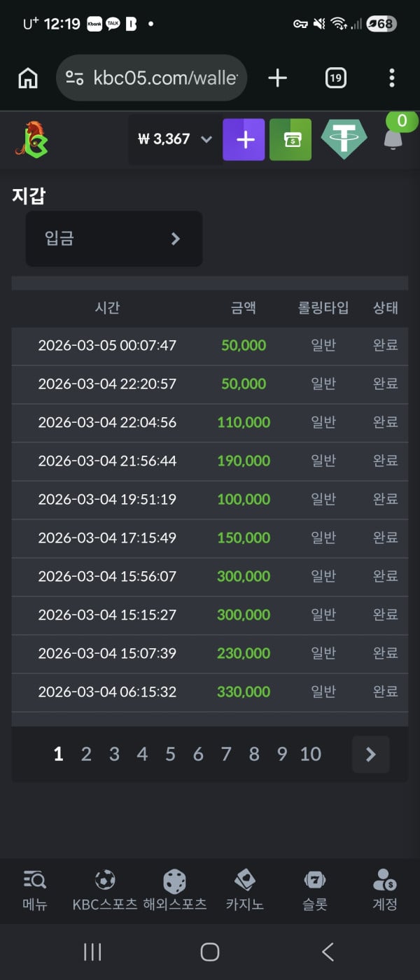Go to page 2 of the list
Viewport: 420px width, 980px height.
86,754
